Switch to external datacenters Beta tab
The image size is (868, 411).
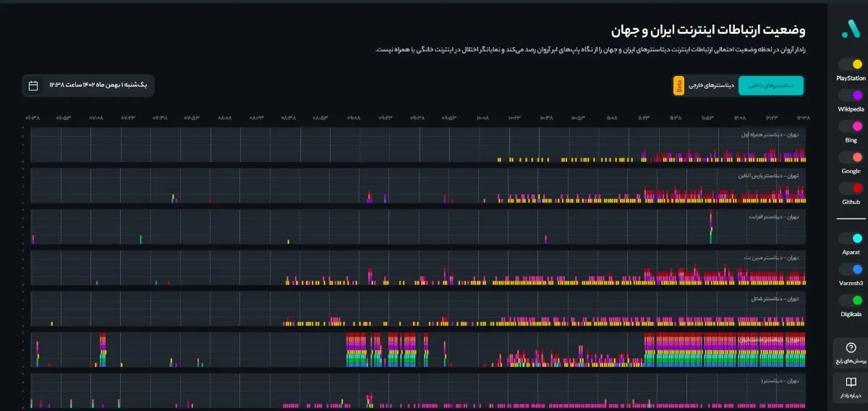[x=705, y=85]
